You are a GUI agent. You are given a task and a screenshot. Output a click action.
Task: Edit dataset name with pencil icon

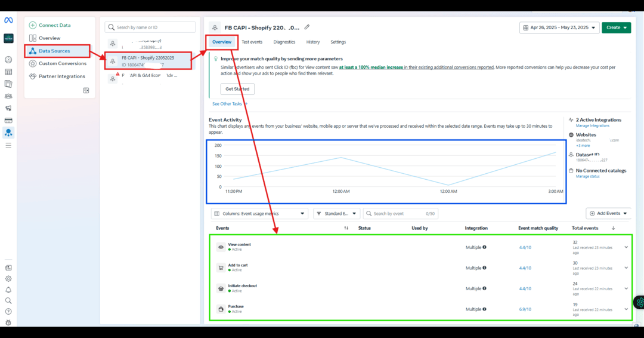307,27
